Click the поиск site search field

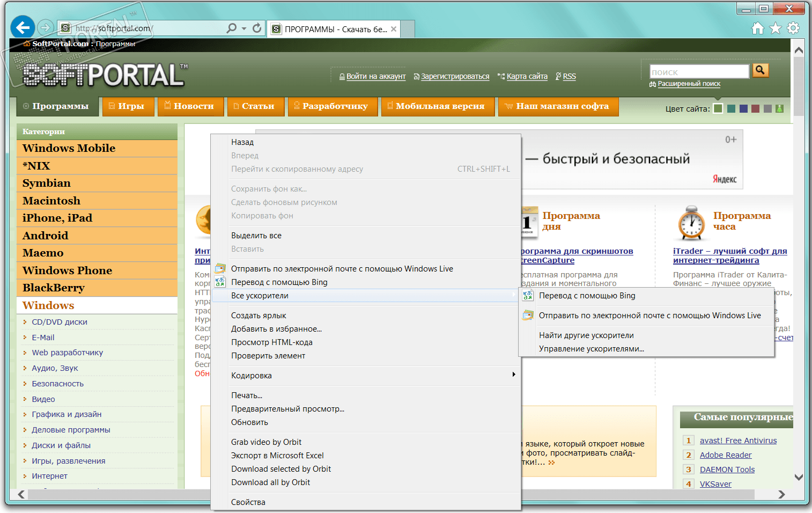[699, 72]
